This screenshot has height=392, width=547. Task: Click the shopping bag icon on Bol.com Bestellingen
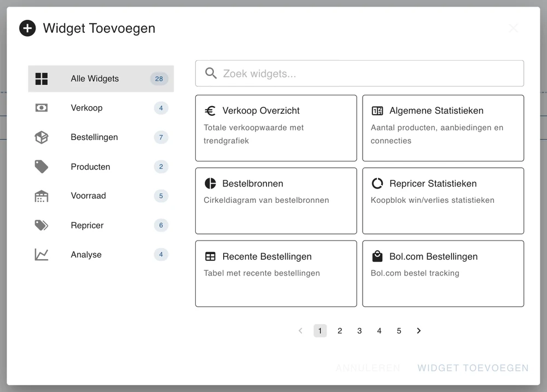click(377, 256)
